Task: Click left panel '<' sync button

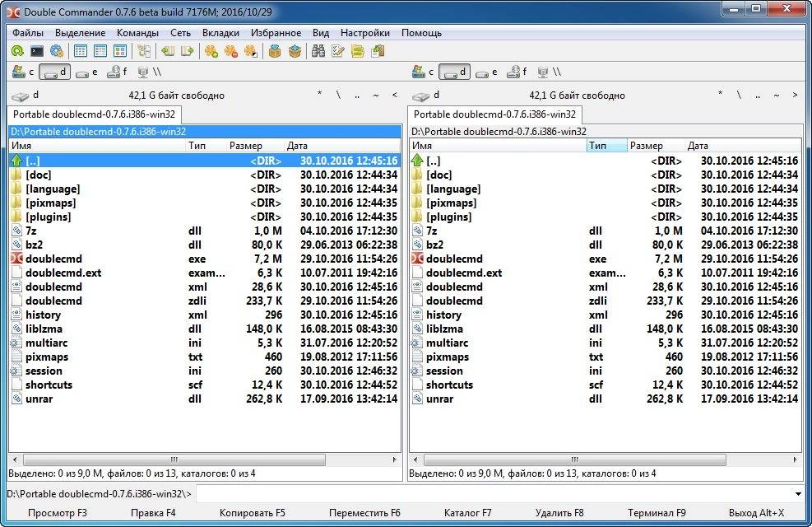Action: point(395,95)
